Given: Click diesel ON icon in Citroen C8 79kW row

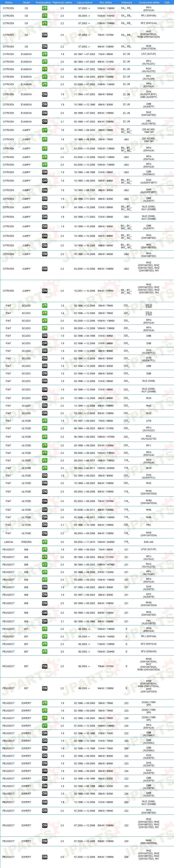Looking at the screenshot, I should point(45,35).
